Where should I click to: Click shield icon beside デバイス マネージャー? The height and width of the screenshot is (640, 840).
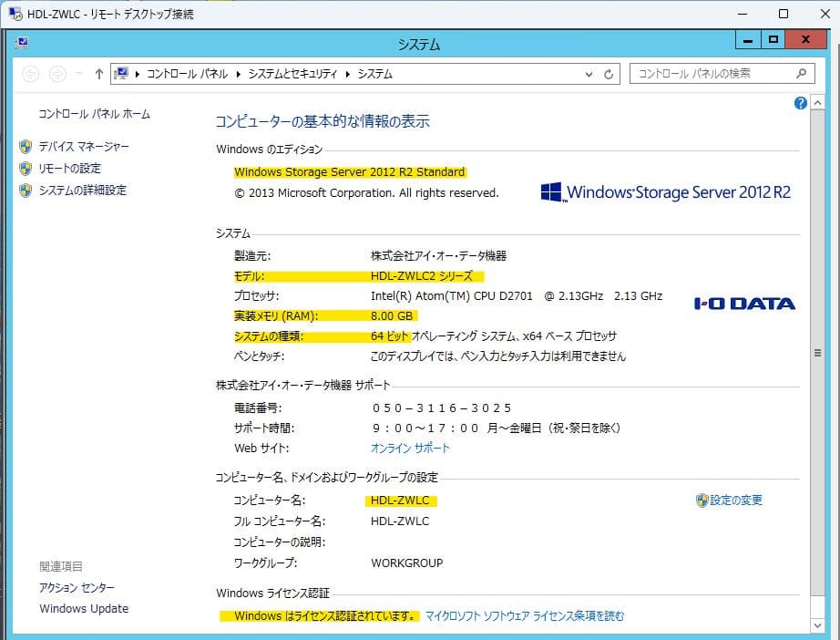[x=26, y=147]
